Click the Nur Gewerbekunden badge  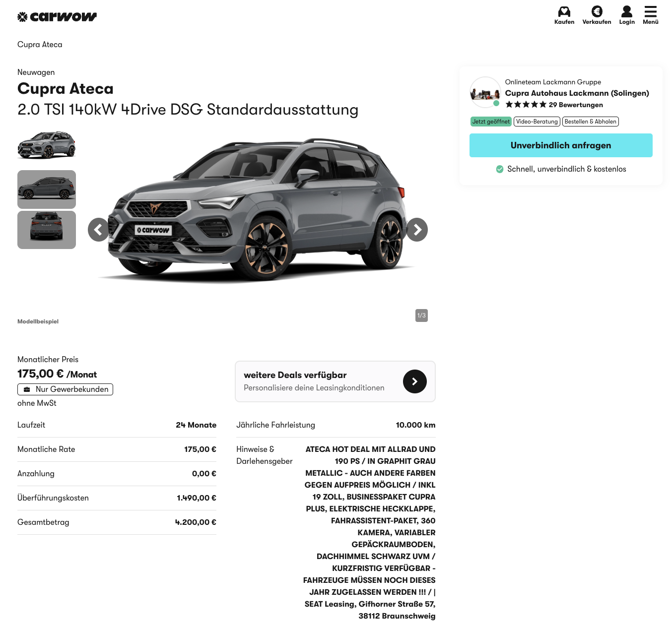click(65, 389)
